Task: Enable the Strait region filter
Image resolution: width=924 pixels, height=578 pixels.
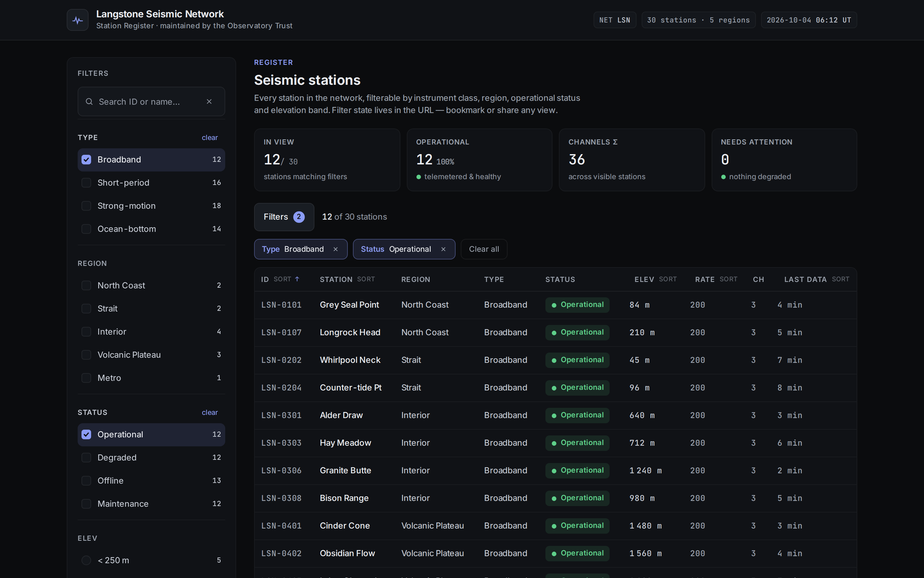Action: [86, 309]
